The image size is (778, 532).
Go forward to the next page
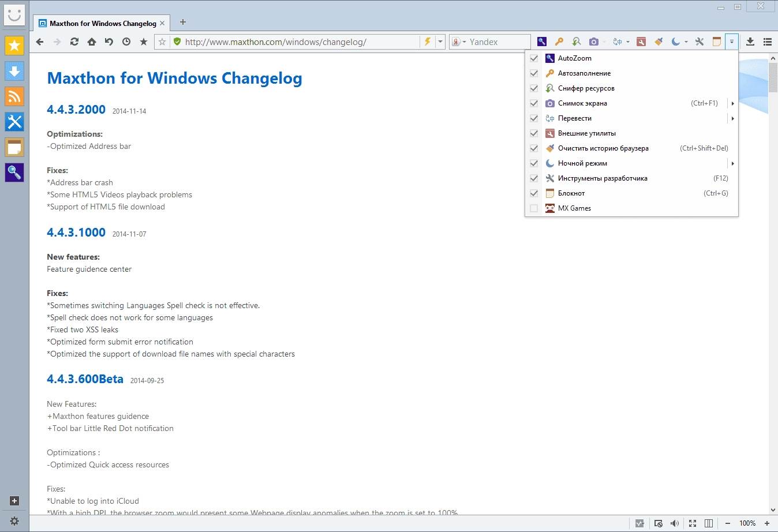pos(57,42)
